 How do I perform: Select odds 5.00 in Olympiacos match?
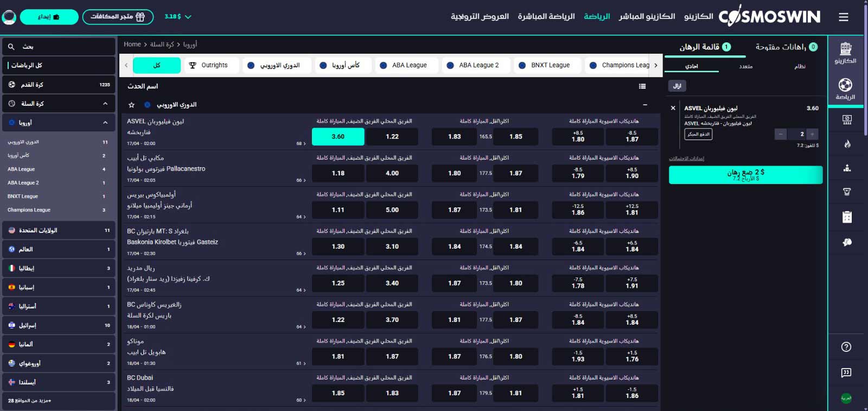click(x=392, y=210)
